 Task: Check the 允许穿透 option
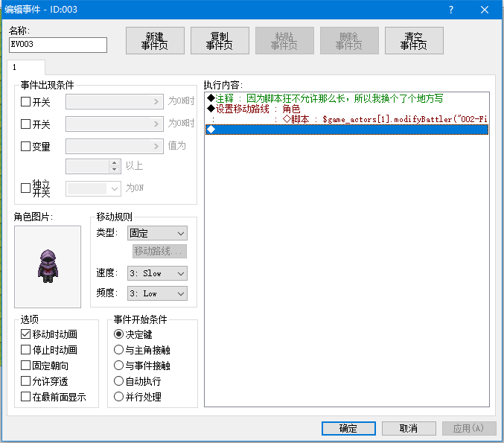point(26,381)
